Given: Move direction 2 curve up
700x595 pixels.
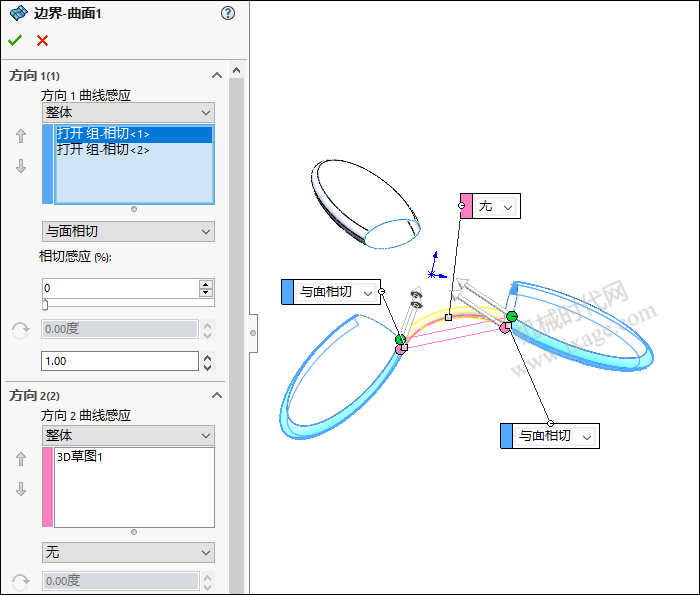Looking at the screenshot, I should pyautogui.click(x=21, y=459).
